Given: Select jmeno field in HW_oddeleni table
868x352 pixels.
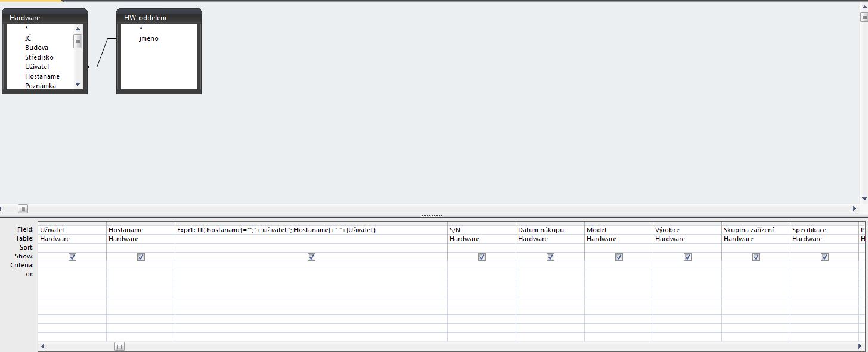Looking at the screenshot, I should tap(148, 38).
